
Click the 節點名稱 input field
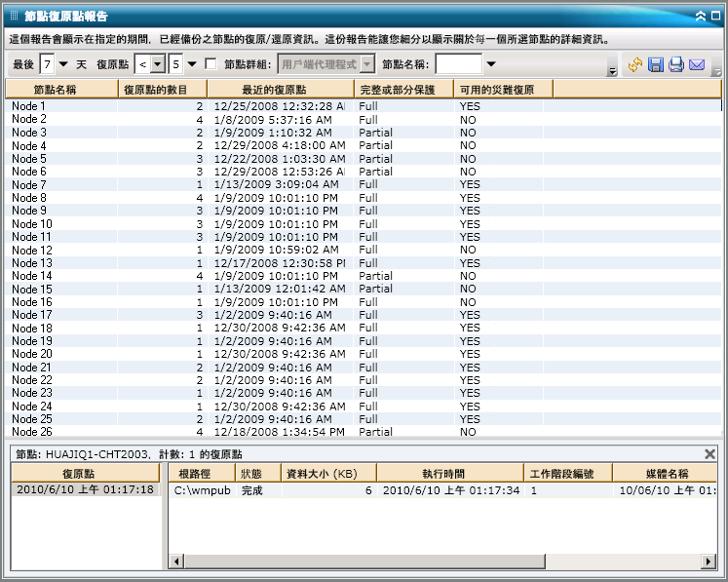459,64
